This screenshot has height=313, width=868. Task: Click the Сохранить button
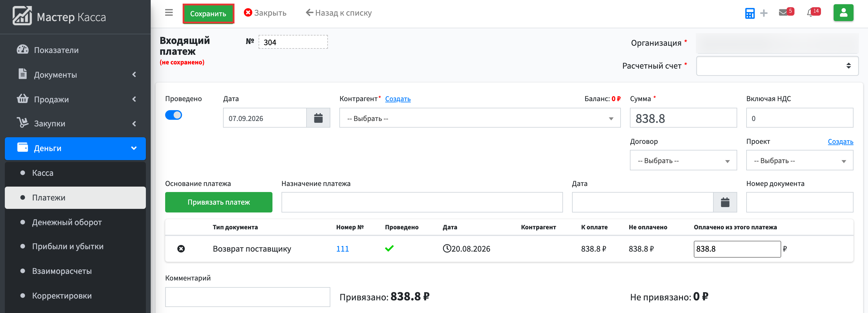(208, 14)
